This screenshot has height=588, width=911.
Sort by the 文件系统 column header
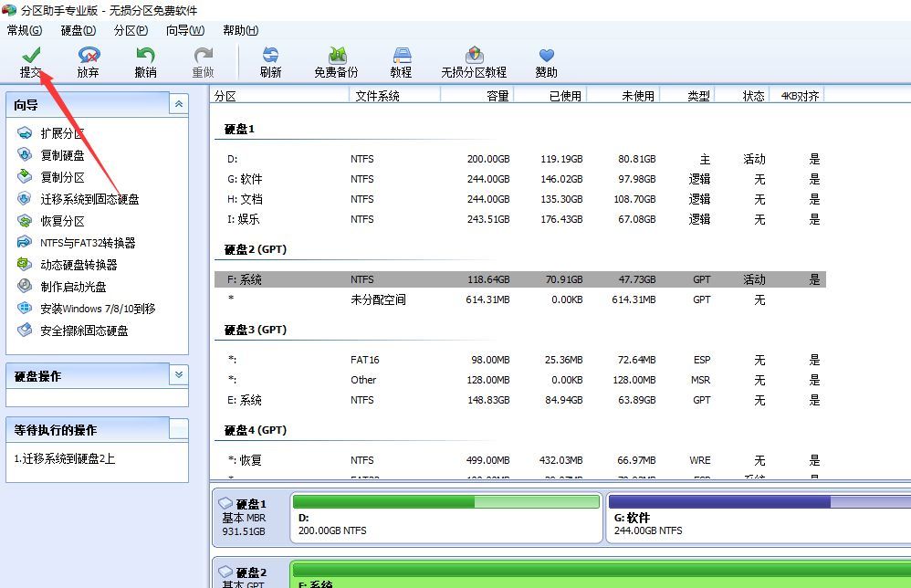(x=395, y=95)
